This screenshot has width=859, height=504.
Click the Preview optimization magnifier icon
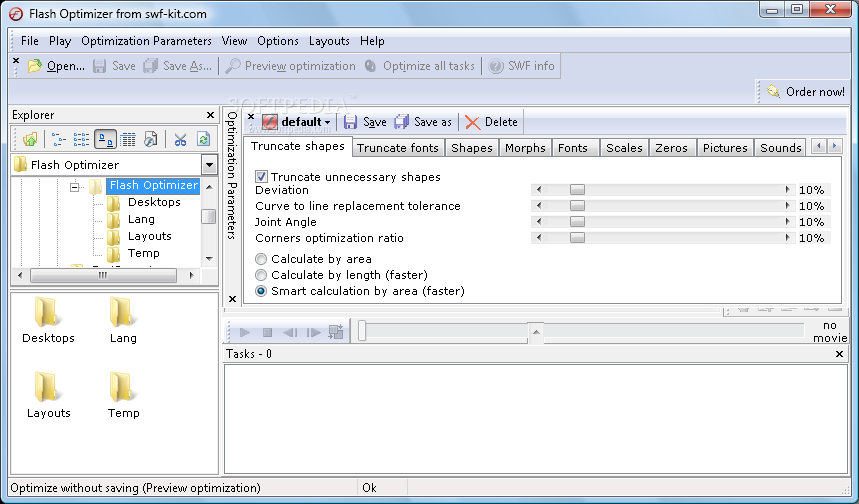233,66
